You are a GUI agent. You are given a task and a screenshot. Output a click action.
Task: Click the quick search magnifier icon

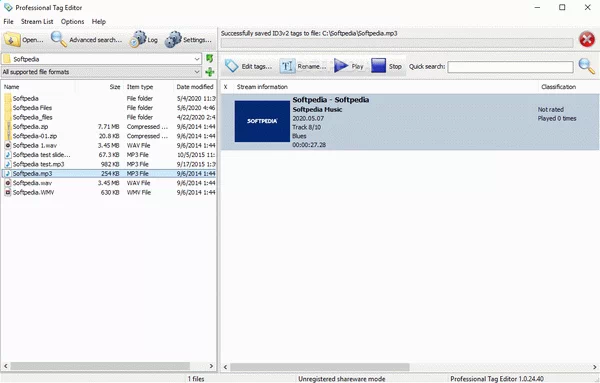point(587,66)
